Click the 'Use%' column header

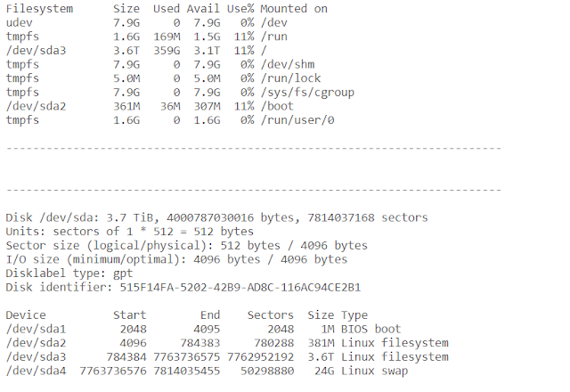click(x=240, y=8)
